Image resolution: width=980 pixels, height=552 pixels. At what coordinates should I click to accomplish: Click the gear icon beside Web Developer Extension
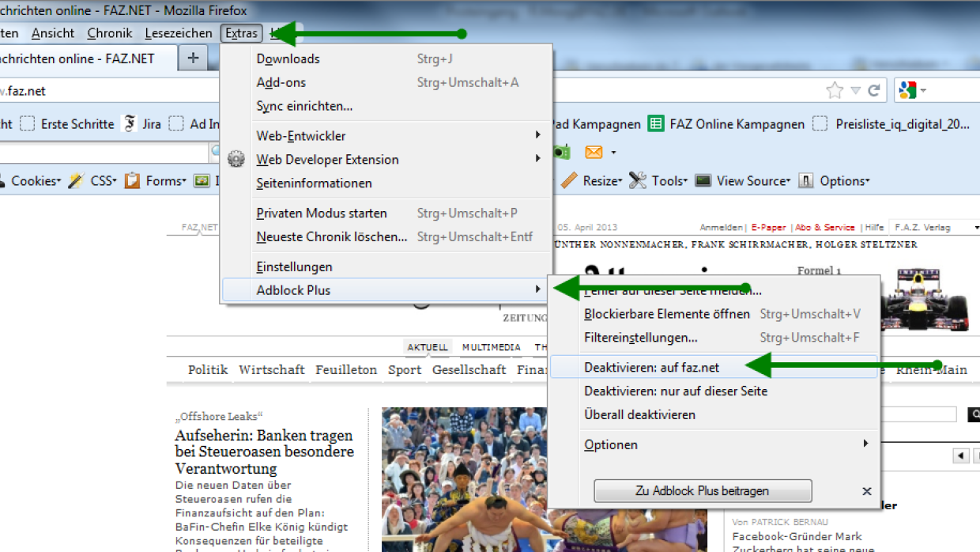[236, 159]
